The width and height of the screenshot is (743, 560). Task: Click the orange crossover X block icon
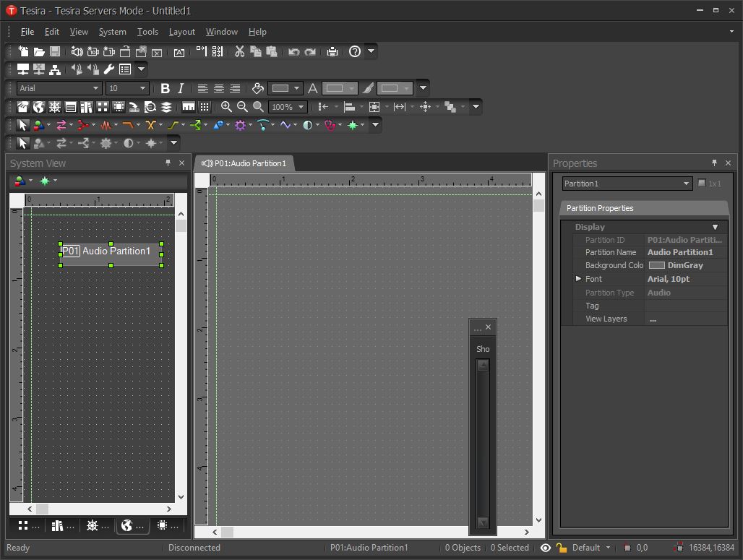pyautogui.click(x=150, y=124)
